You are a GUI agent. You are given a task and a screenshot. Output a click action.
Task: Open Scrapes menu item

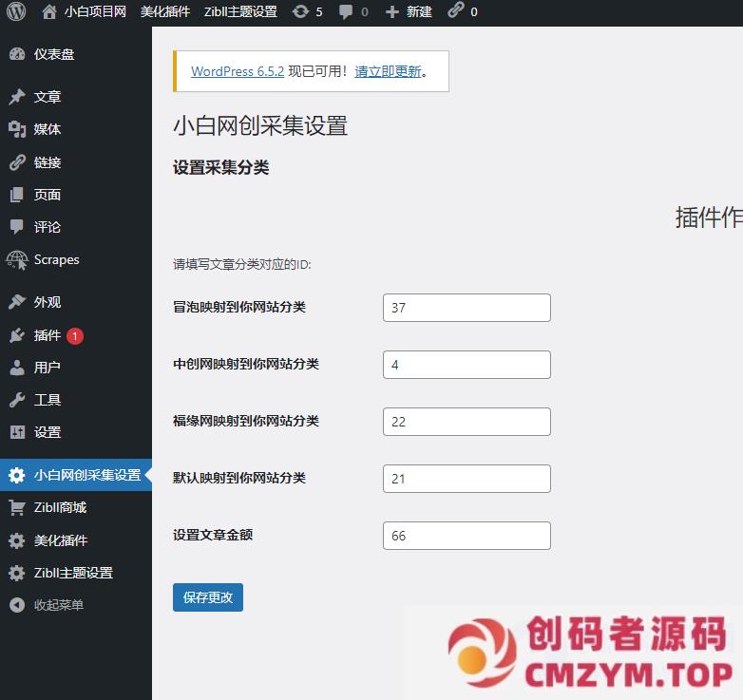(56, 259)
